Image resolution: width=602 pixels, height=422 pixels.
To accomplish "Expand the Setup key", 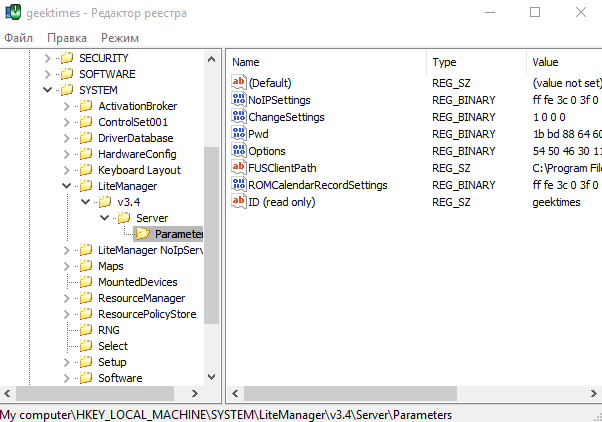I will point(66,362).
